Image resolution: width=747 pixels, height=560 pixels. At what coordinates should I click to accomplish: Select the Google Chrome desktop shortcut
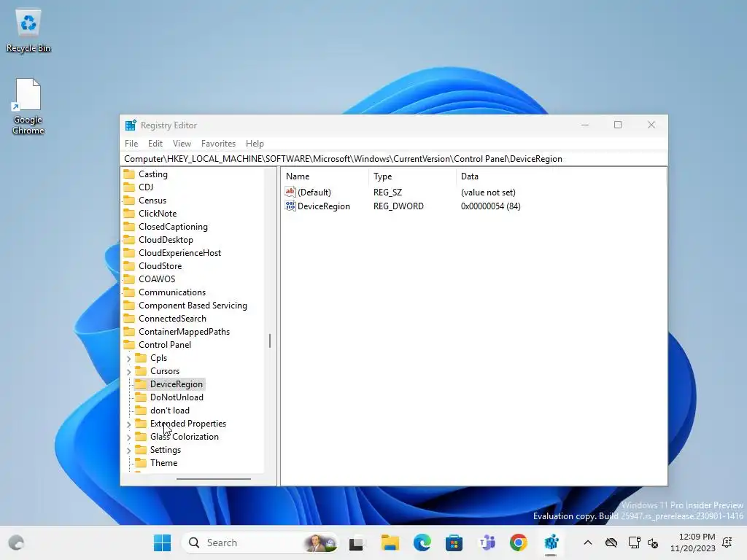[x=28, y=106]
